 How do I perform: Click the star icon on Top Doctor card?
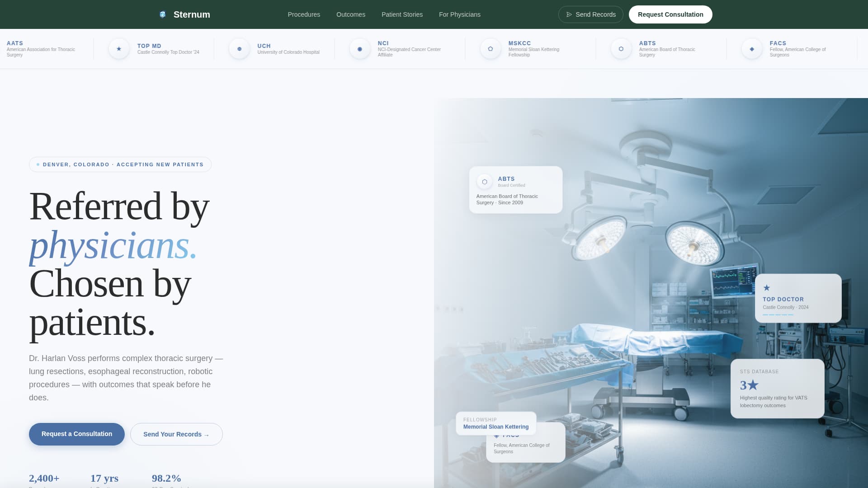(x=767, y=288)
